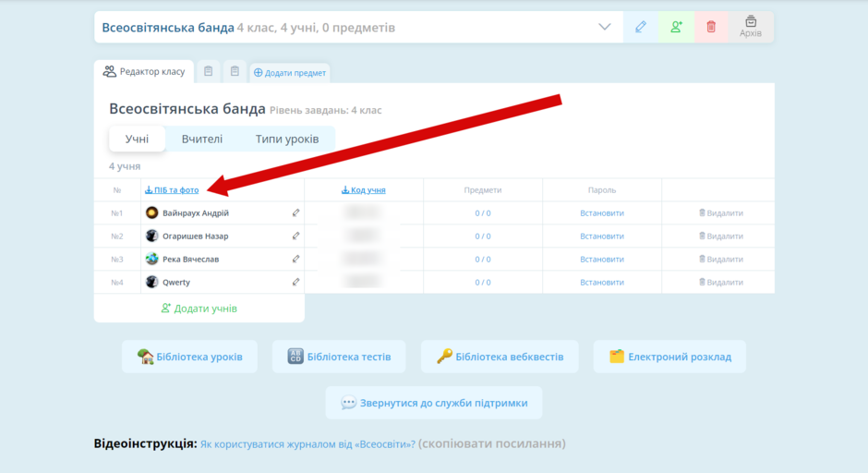Click Додати учнів button

(199, 309)
